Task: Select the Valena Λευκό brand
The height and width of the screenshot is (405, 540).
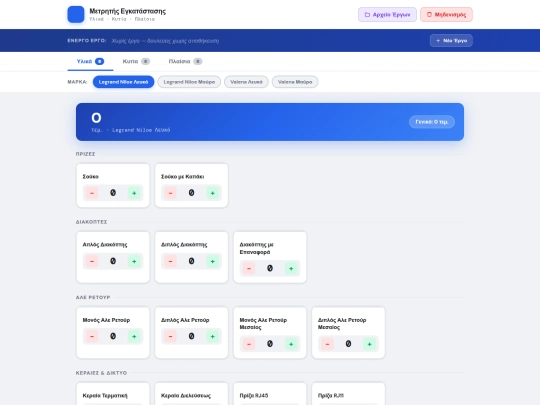Action: (x=246, y=82)
